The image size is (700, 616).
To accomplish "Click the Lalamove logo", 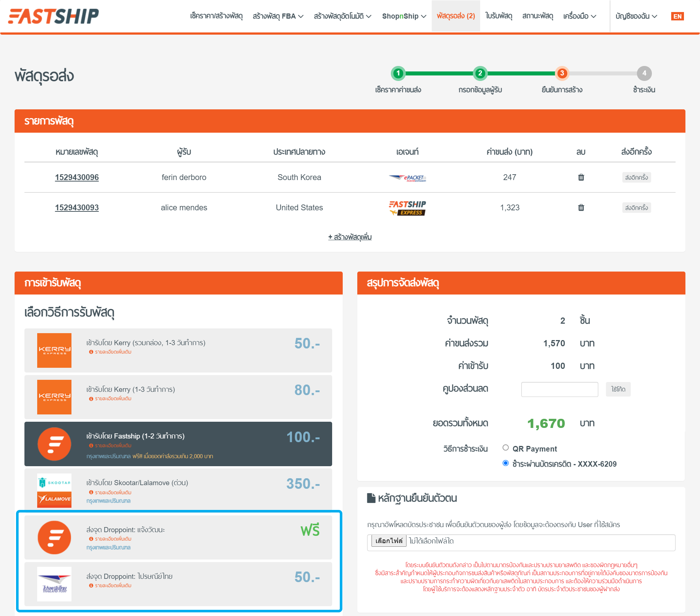I will pos(54,496).
